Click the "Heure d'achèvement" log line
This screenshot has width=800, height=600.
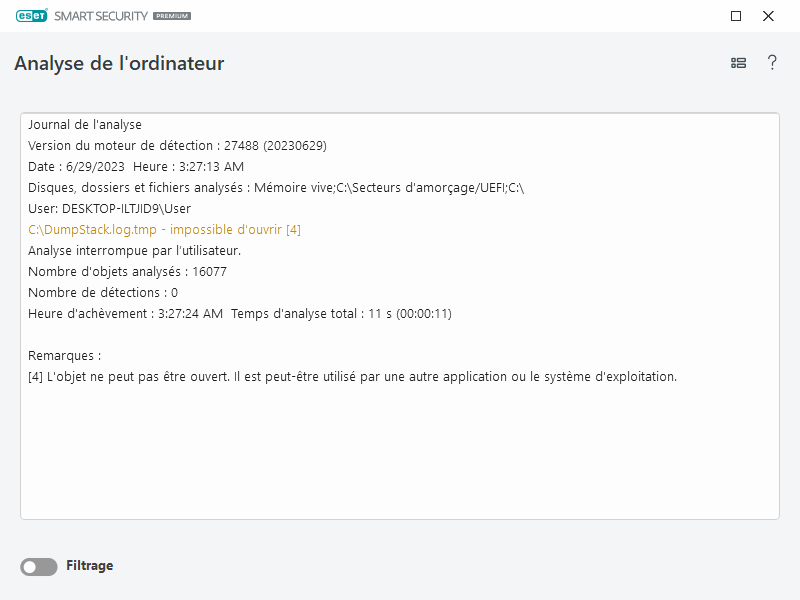click(x=240, y=314)
